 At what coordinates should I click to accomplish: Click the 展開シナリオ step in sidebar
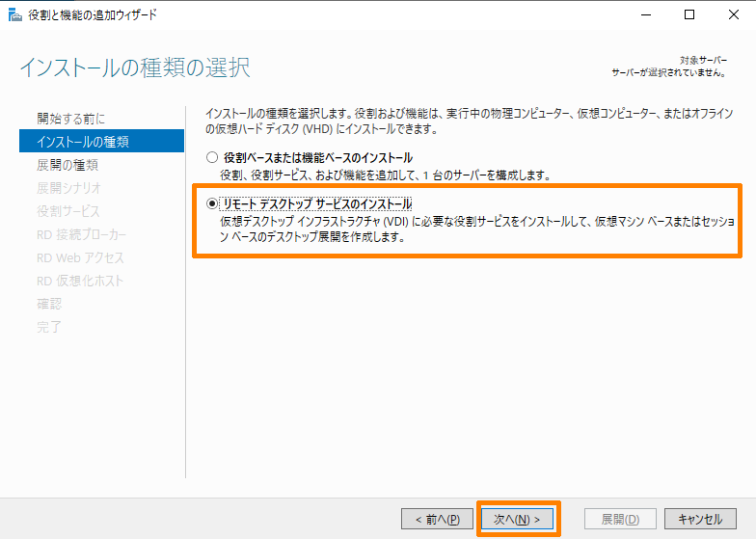69,188
